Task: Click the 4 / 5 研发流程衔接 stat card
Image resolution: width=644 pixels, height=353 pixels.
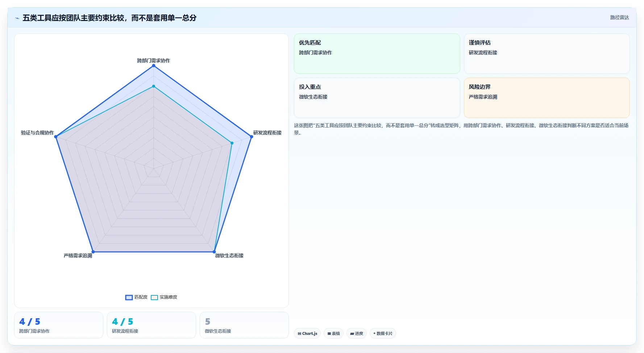Action: (151, 325)
